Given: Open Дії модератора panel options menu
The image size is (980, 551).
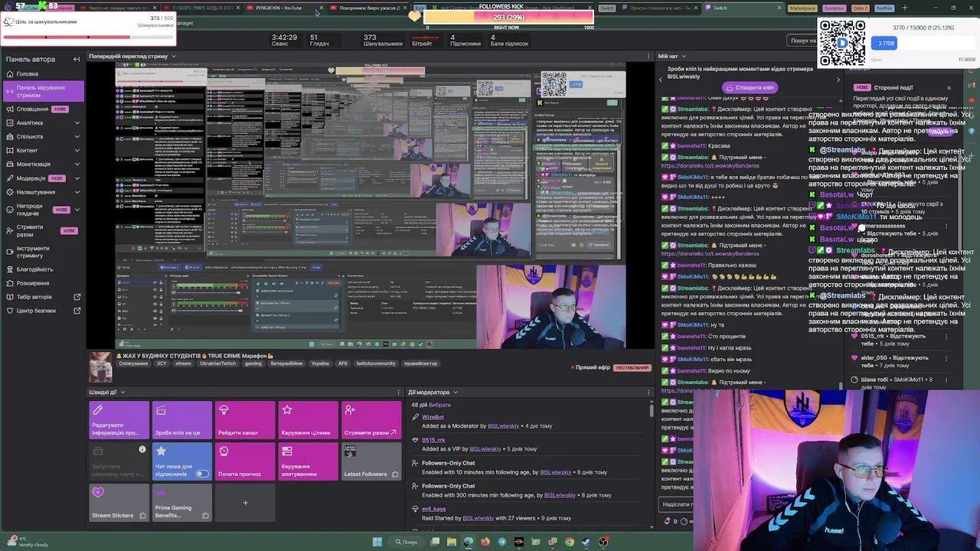Looking at the screenshot, I should [x=648, y=392].
